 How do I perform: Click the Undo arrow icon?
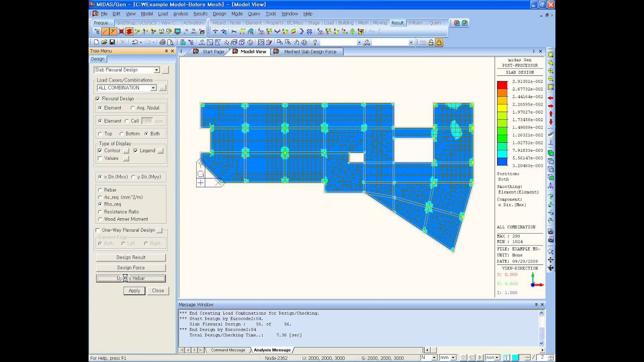(135, 42)
